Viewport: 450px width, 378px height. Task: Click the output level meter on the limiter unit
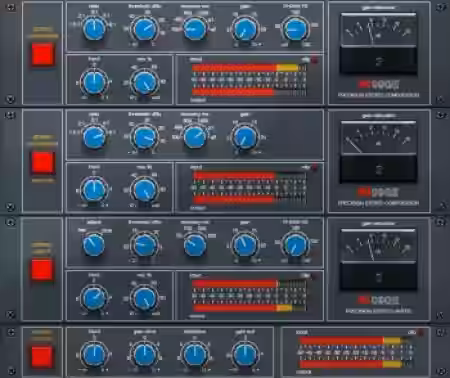[x=249, y=308]
